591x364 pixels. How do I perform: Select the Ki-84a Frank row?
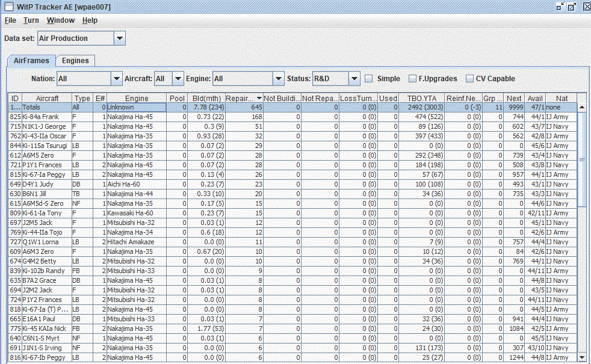click(x=41, y=117)
